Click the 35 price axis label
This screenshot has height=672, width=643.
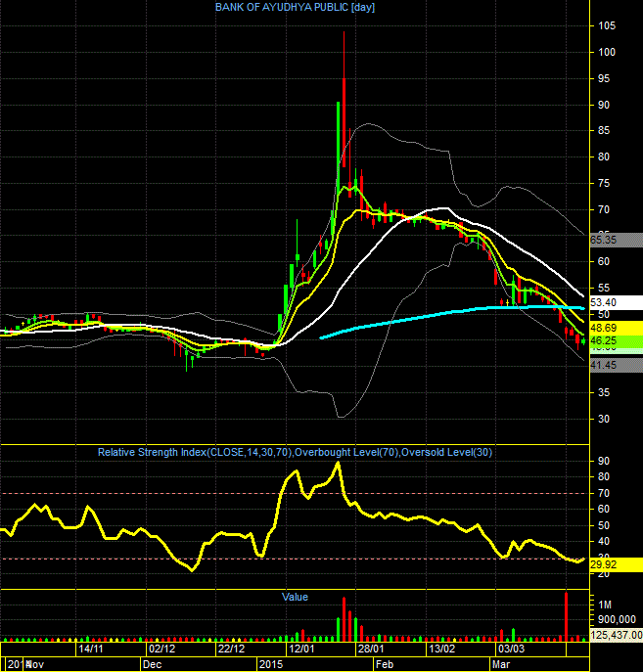[x=604, y=392]
